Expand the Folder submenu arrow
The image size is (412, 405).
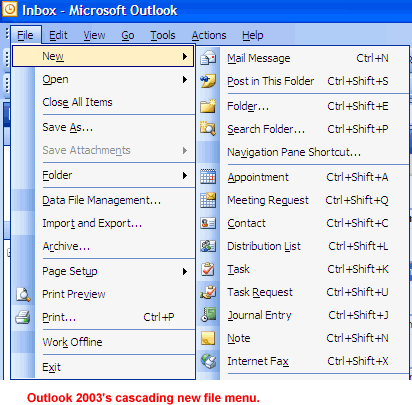(185, 175)
